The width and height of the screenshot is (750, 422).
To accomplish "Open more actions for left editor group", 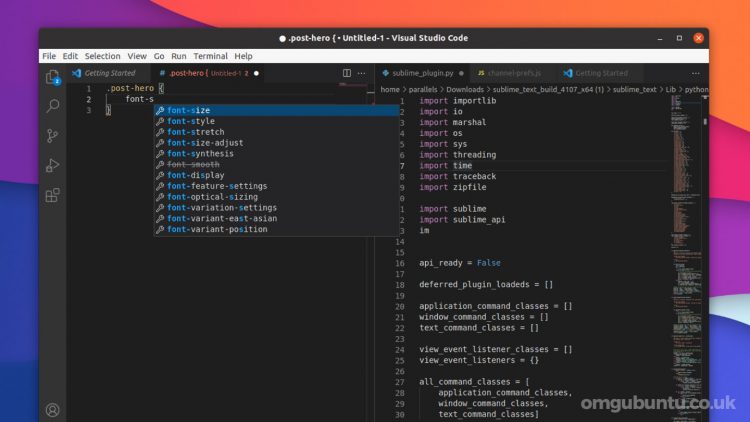I will click(362, 73).
